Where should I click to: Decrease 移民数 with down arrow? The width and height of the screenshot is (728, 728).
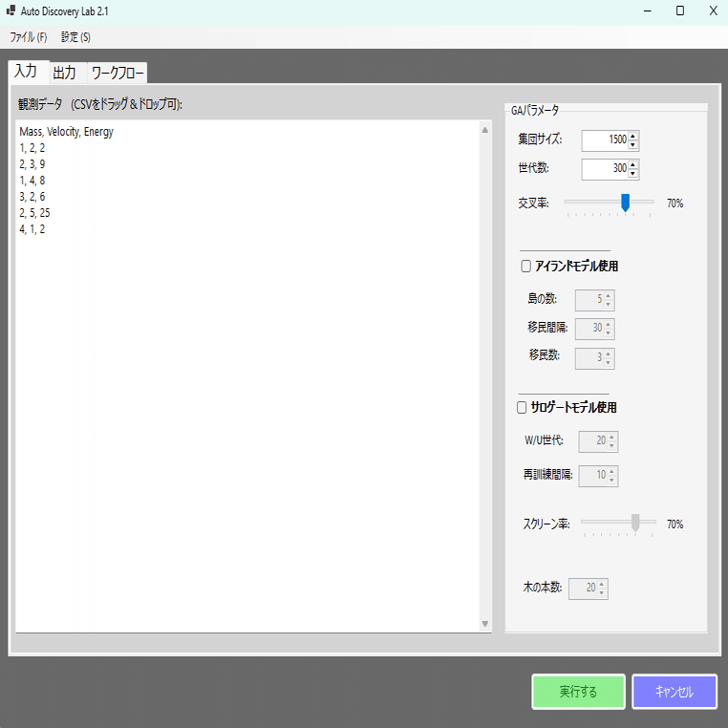pos(609,363)
